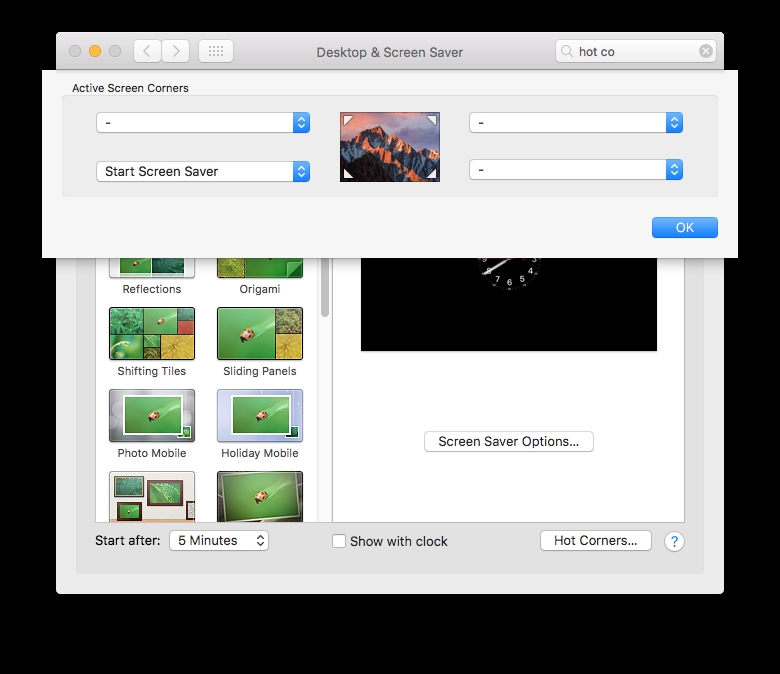Click the Hot Corners... button
Screen dimensions: 780x674
(x=595, y=541)
